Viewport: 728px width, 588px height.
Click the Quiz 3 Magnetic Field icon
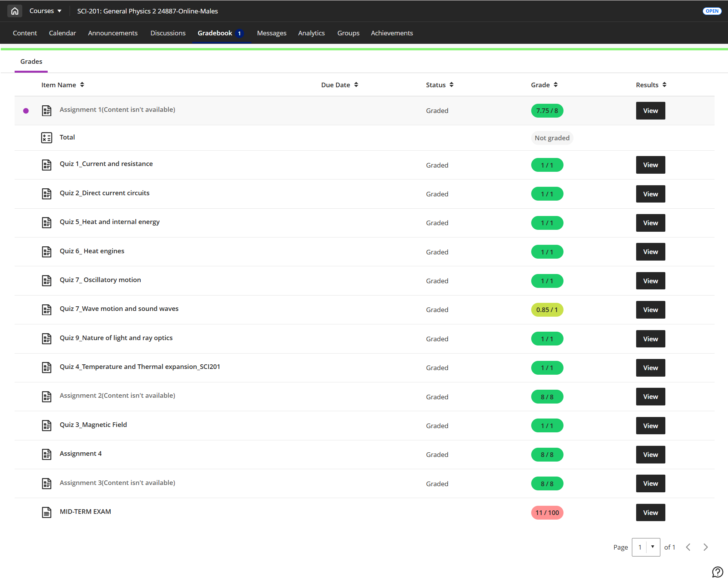coord(47,425)
